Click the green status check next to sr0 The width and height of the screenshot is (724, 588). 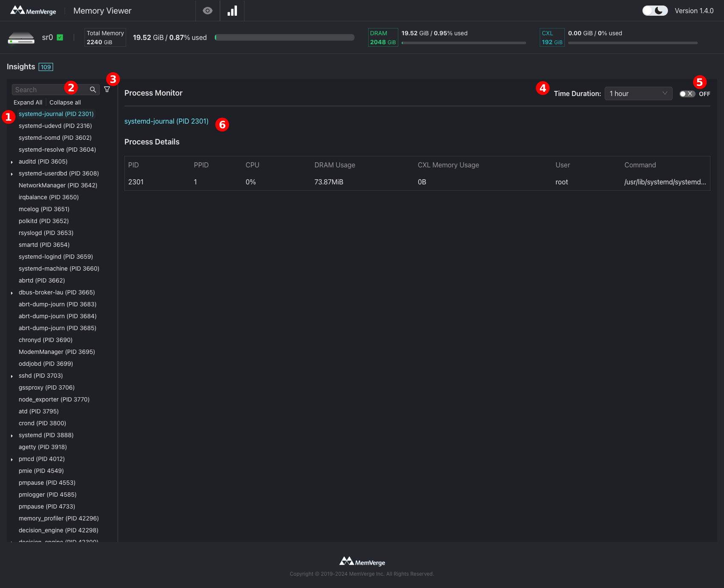tap(60, 37)
